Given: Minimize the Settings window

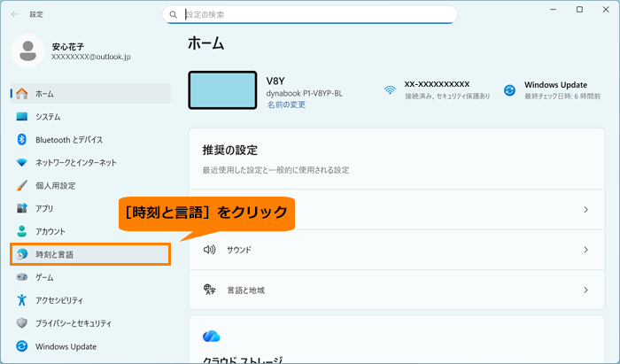Looking at the screenshot, I should (x=554, y=10).
